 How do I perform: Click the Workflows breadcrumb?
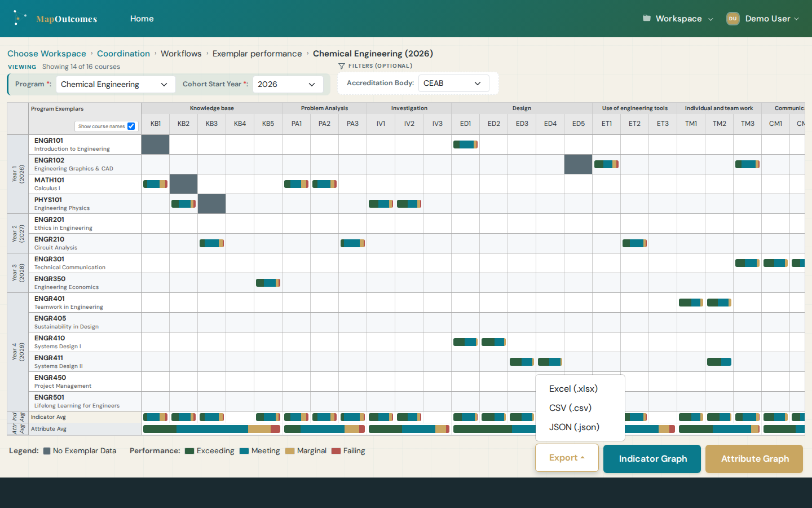pos(181,54)
